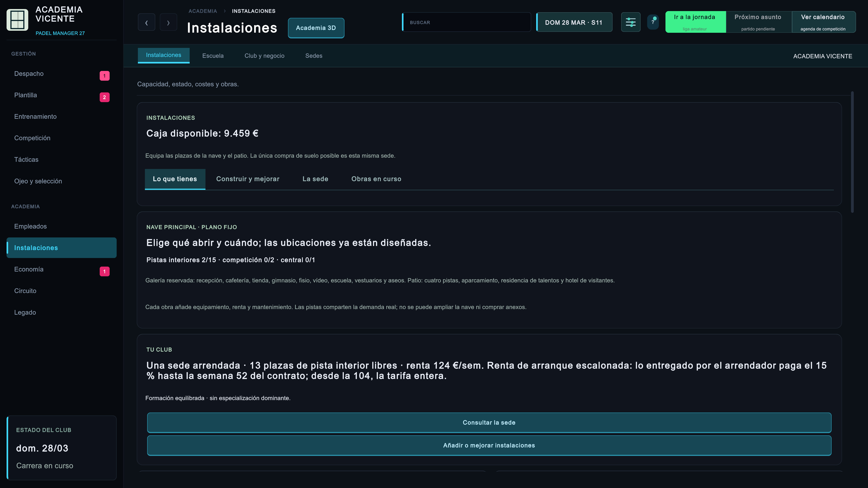The image size is (868, 488).
Task: Open the La sede subtab
Action: (315, 179)
